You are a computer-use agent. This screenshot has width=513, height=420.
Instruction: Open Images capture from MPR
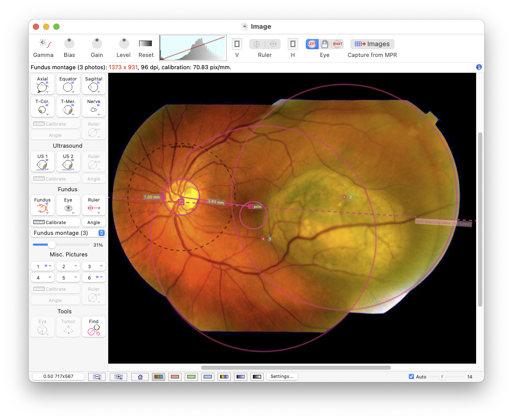[372, 44]
